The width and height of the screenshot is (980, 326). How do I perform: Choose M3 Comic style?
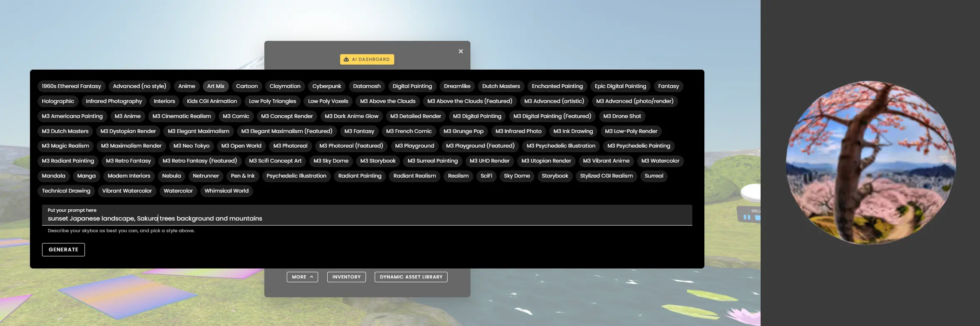[236, 116]
